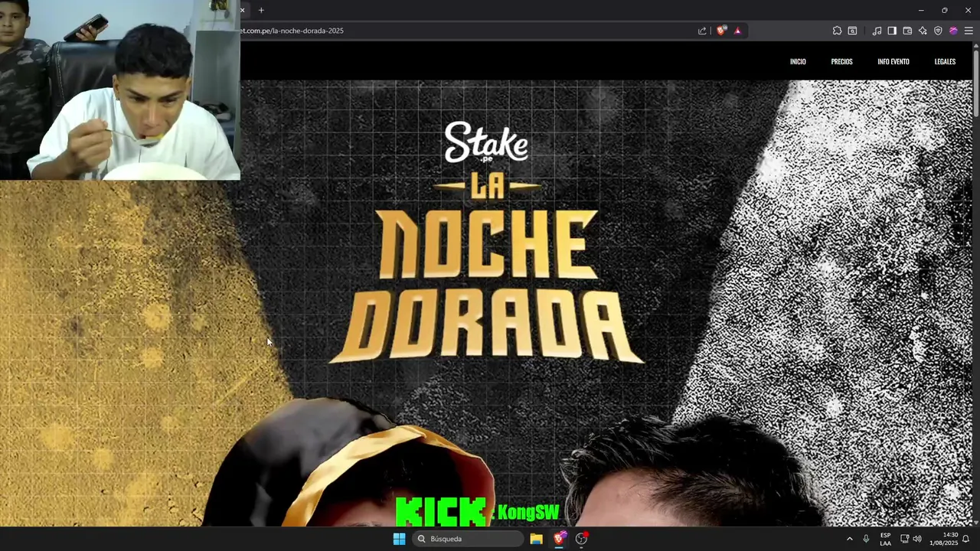Screen dimensions: 980x551
Task: Open the profile avatar icon
Action: click(x=953, y=31)
